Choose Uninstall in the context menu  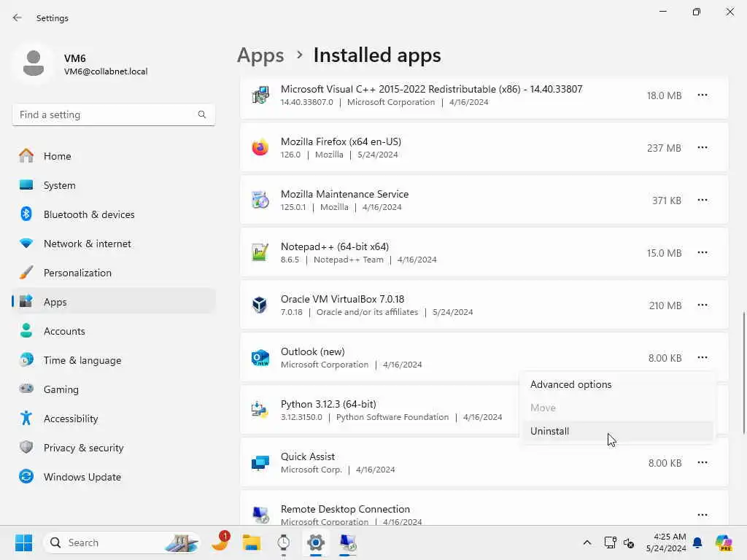tap(618, 431)
